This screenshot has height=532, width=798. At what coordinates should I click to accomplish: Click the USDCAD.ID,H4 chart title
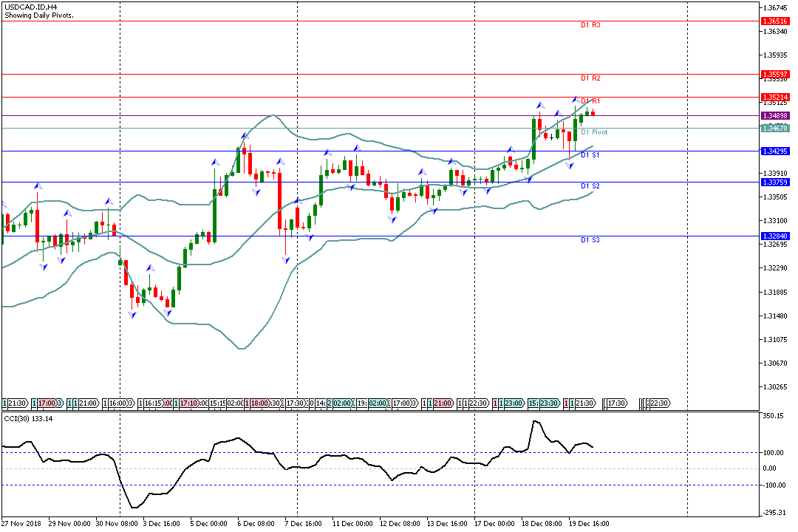coord(31,7)
